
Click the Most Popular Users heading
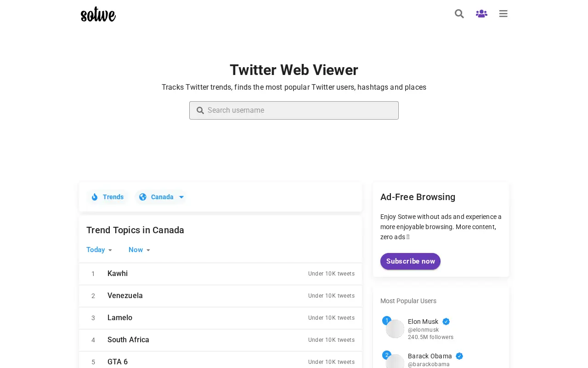point(408,301)
